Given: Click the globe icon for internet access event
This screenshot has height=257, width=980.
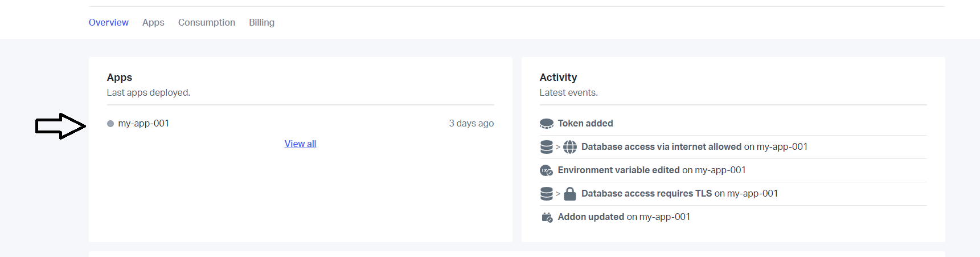Looking at the screenshot, I should (x=570, y=147).
